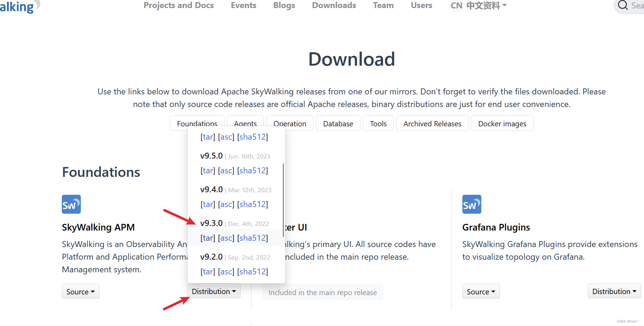Open the v9.4.0 asc signature
This screenshot has width=644, height=326.
[226, 204]
